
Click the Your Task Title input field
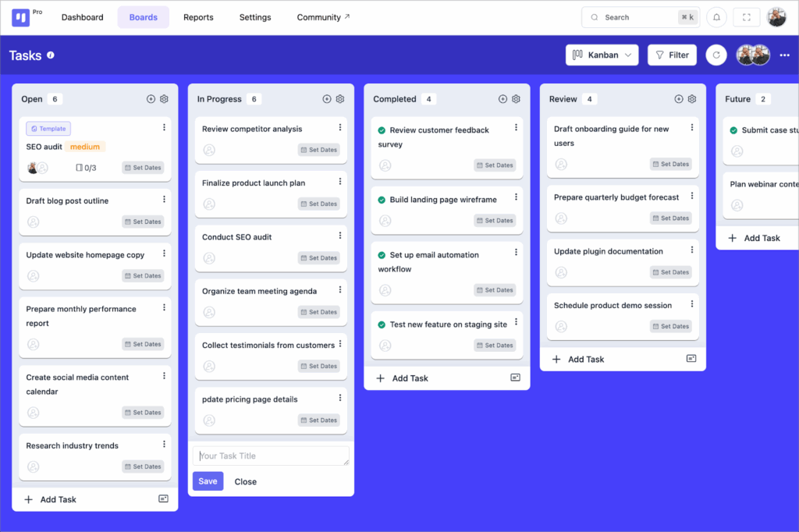click(271, 455)
